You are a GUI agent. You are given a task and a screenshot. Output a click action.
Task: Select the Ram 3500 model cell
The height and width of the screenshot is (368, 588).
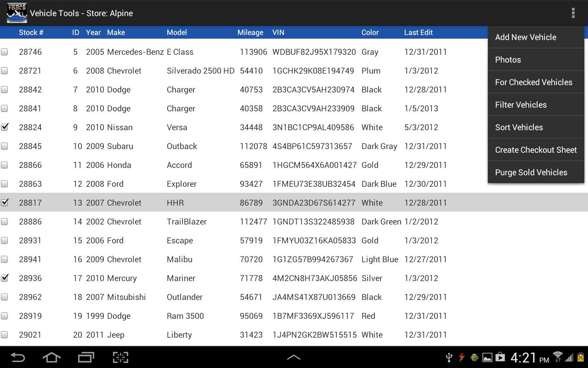[x=185, y=316]
